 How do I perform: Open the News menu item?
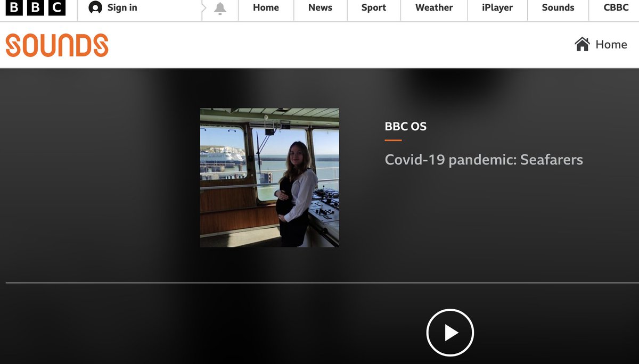320,7
